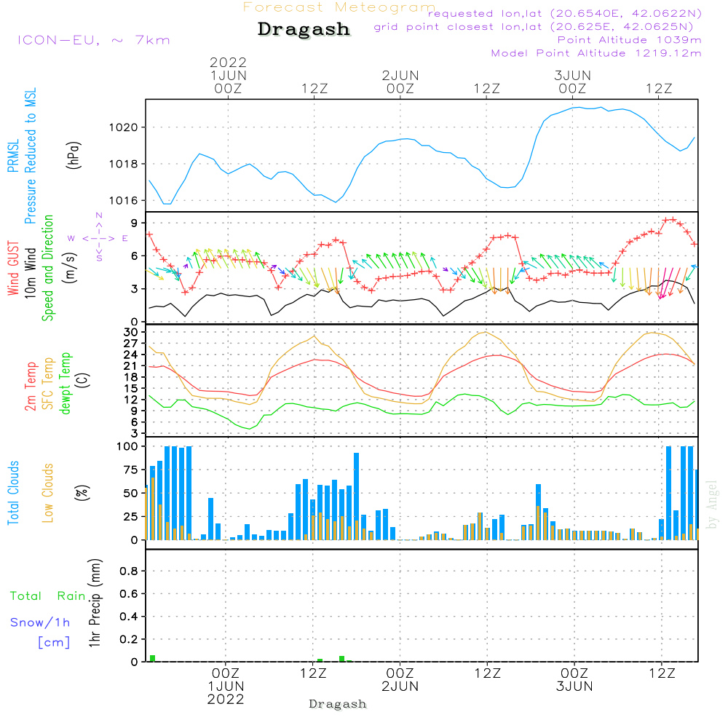This screenshot has height=728, width=728.
Task: Click the 'requested lon,lat (20.6540E, 42.0622N)' text
Action: pos(565,13)
